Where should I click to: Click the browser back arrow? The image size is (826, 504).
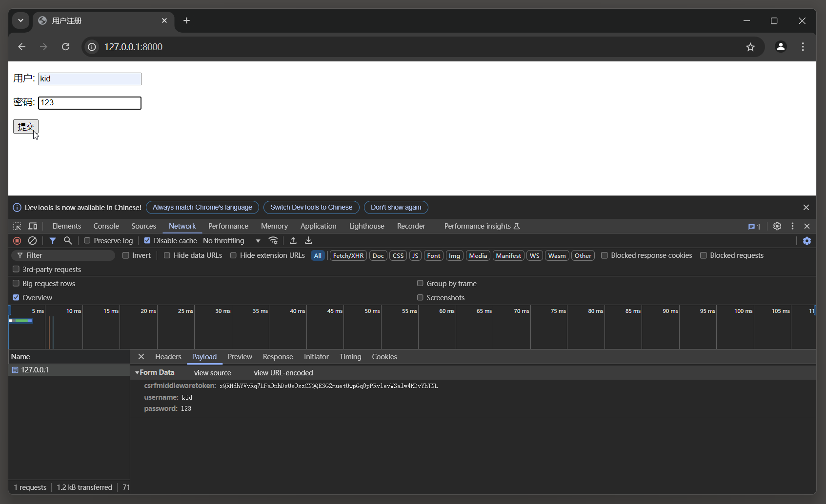pos(21,47)
